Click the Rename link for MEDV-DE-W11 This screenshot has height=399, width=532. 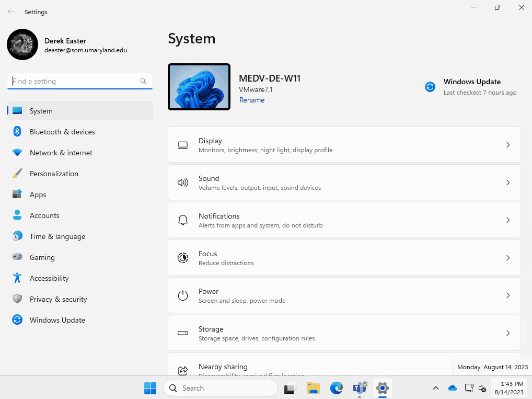tap(252, 100)
